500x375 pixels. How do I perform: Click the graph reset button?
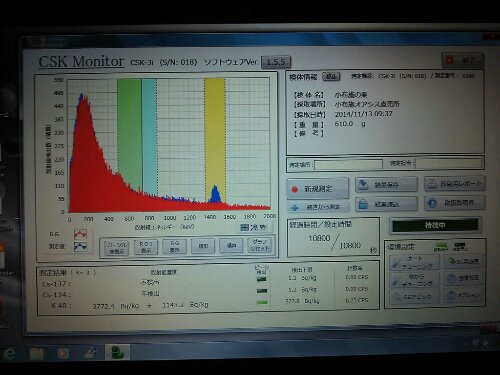[259, 245]
